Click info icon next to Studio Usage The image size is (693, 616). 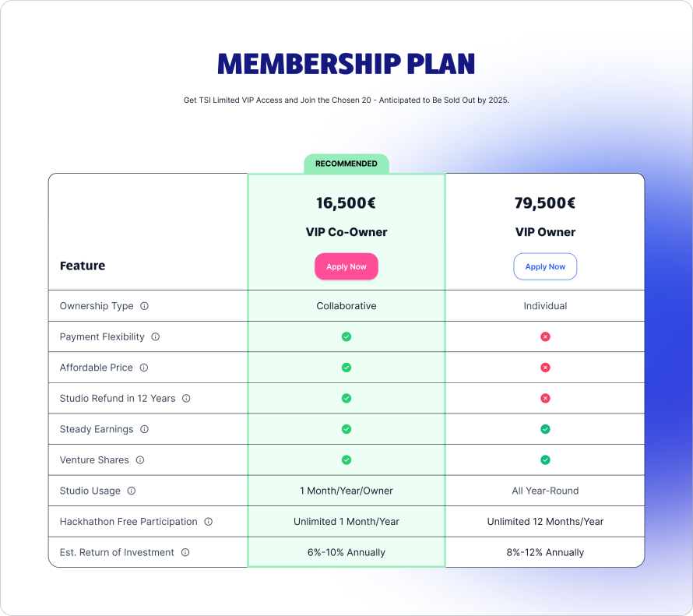[132, 491]
